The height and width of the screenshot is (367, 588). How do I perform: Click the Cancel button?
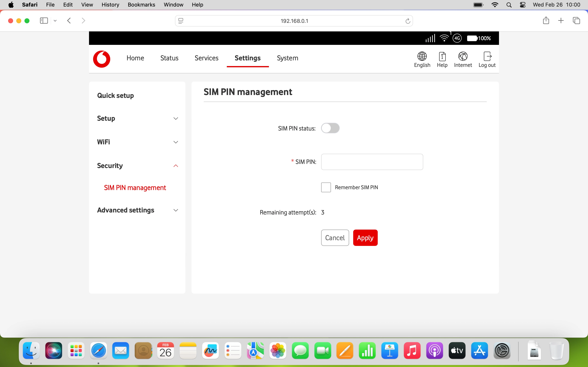pos(335,238)
